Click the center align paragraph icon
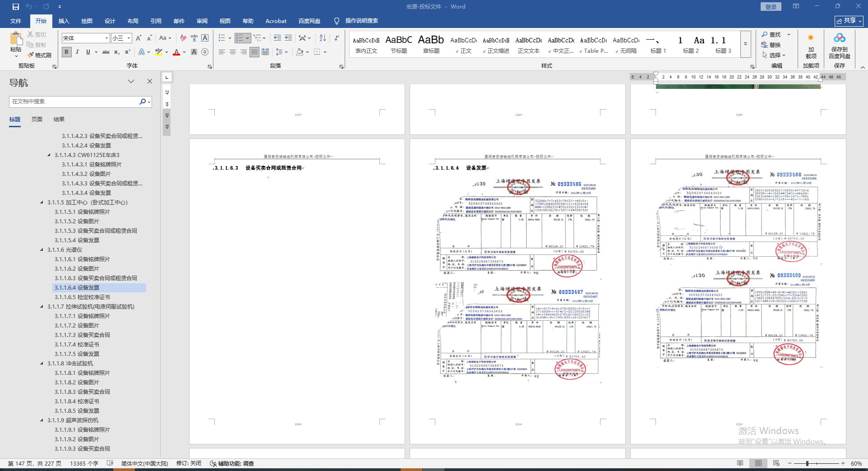This screenshot has width=868, height=471. tap(233, 52)
